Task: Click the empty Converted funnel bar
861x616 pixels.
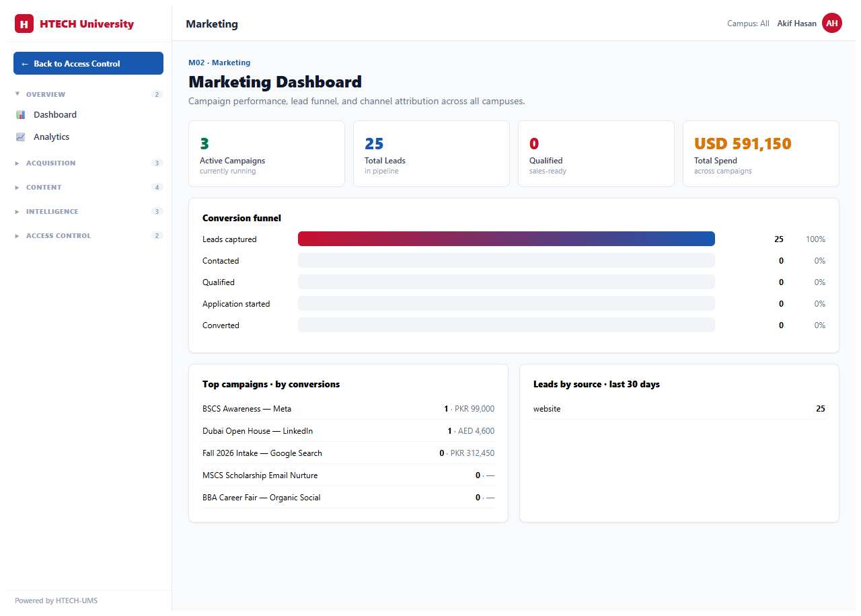Action: click(506, 325)
